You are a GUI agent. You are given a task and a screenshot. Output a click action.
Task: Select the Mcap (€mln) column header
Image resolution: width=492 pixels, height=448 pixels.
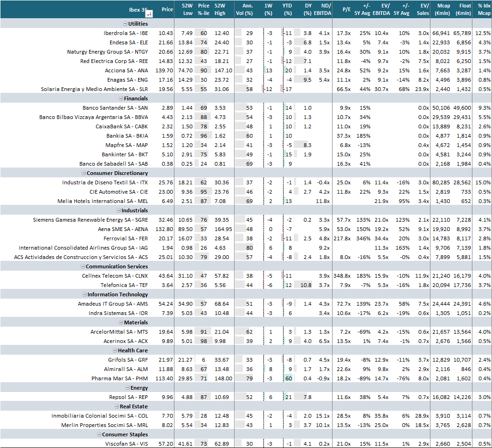coord(443,9)
